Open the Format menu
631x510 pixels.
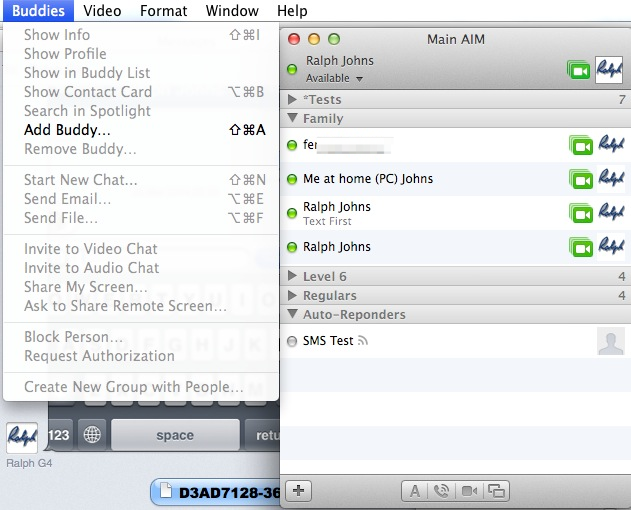pos(164,10)
